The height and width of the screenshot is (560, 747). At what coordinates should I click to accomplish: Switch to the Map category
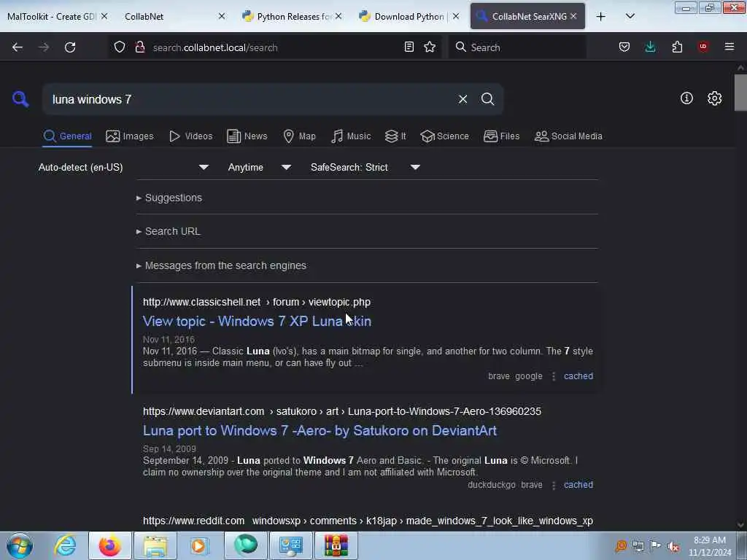pos(300,136)
